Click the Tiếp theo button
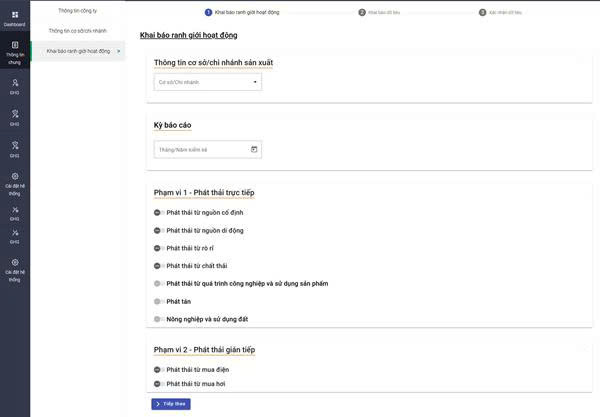The height and width of the screenshot is (417, 600). tap(171, 404)
